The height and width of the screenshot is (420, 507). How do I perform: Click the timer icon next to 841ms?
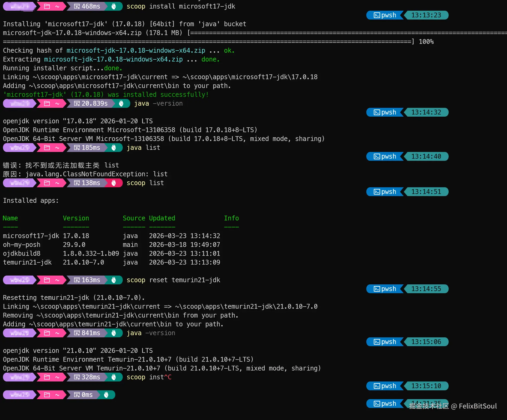[77, 333]
